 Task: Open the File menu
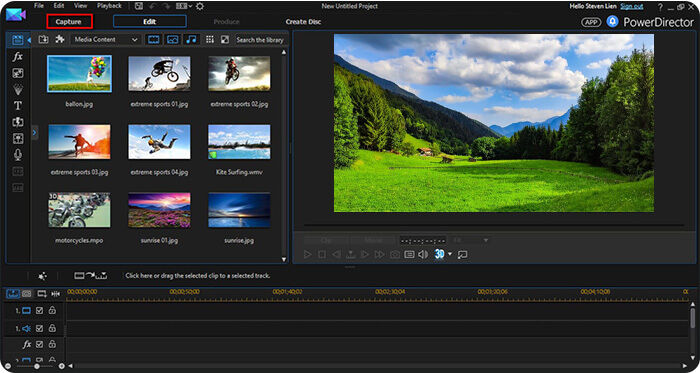pos(39,6)
